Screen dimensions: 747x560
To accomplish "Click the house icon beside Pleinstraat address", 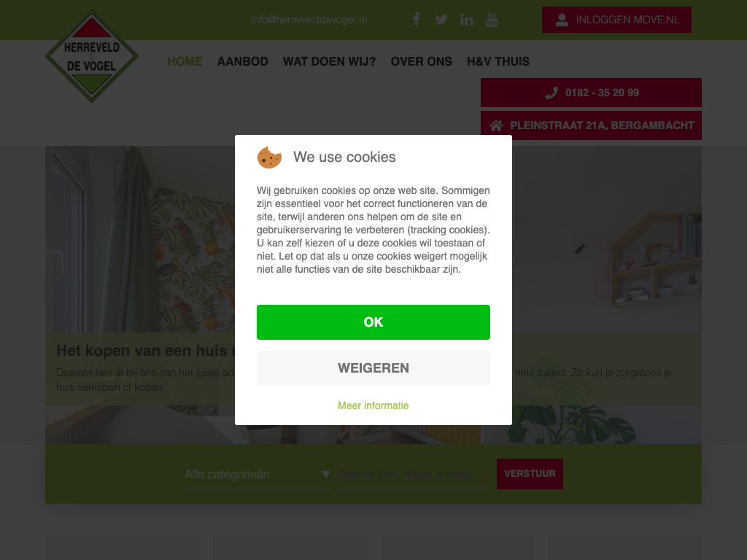I will [496, 125].
